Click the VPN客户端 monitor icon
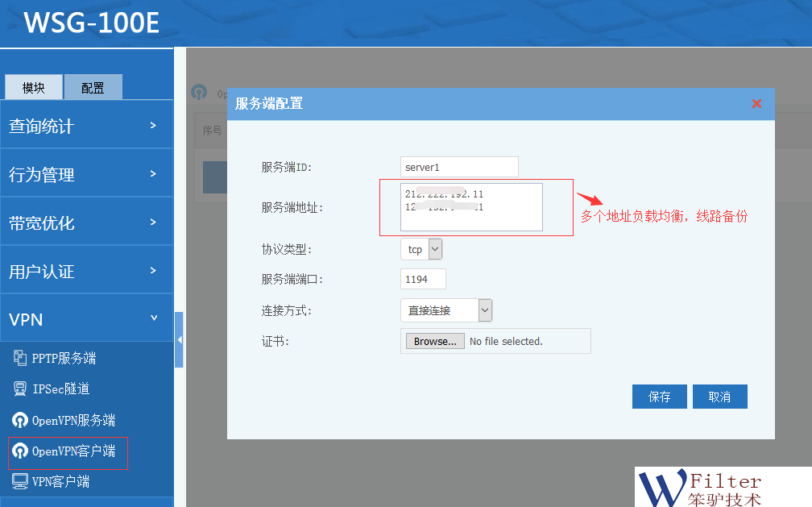 coord(20,481)
